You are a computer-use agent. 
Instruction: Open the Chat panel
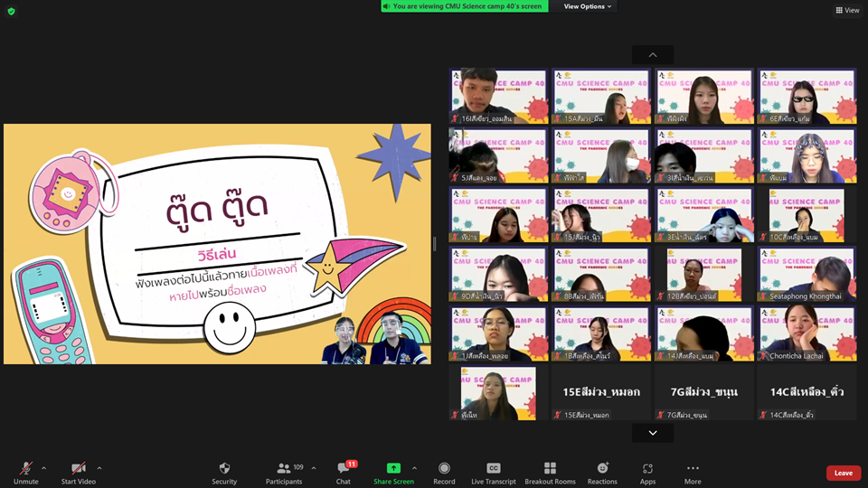click(344, 468)
